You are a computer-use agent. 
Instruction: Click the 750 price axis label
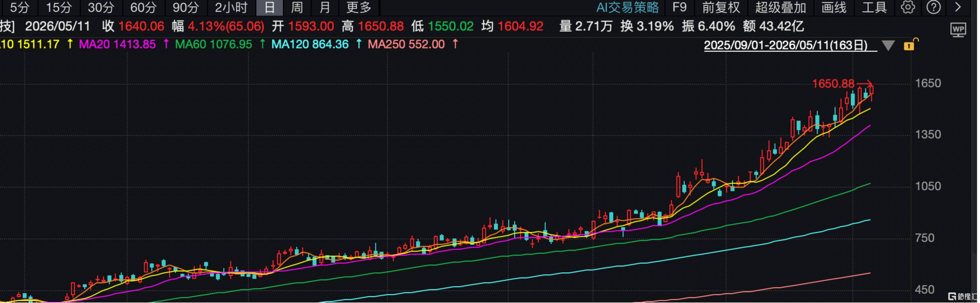coord(925,238)
